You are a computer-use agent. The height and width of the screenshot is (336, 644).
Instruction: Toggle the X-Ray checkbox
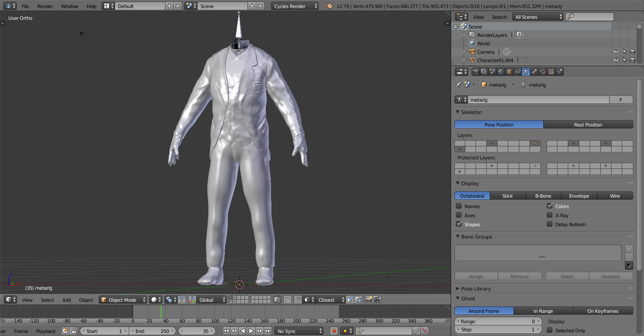click(550, 215)
